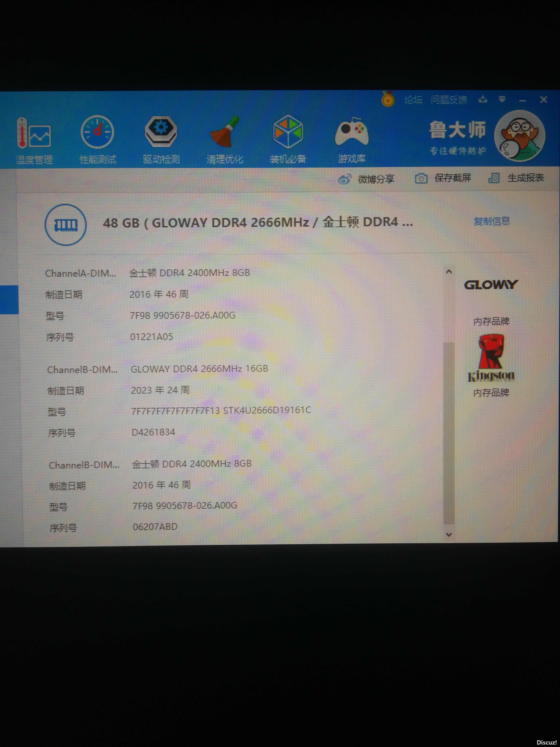This screenshot has height=747, width=560.
Task: Click '2023 年 24 周' manufacture date
Action: (160, 390)
